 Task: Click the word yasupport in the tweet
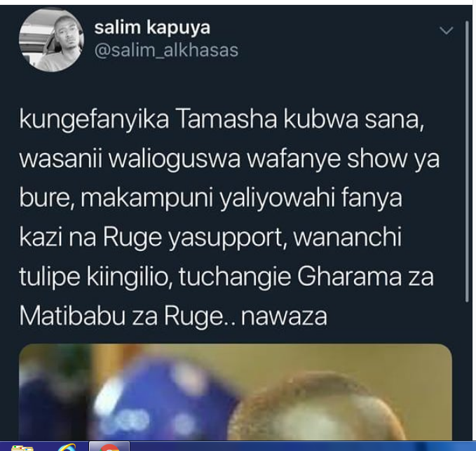tap(226, 238)
